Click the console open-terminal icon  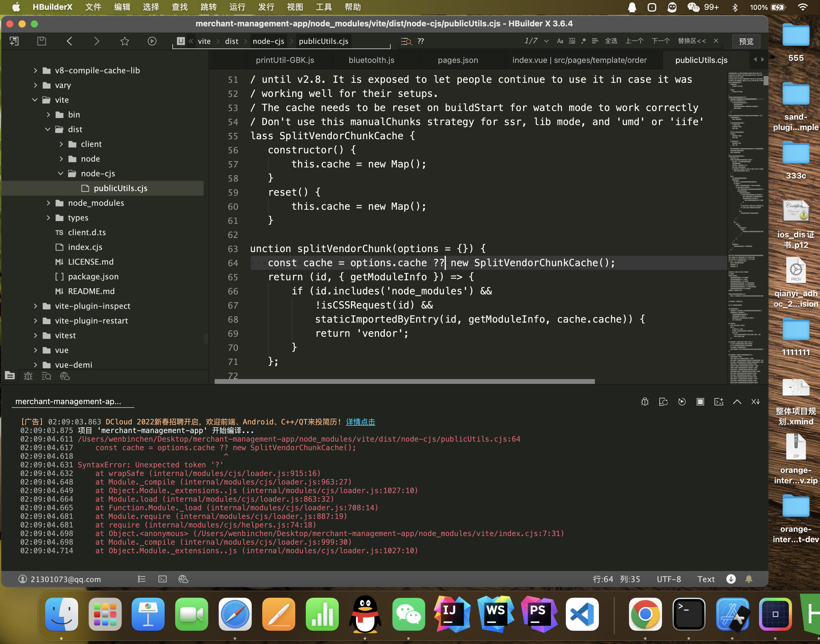pos(718,401)
